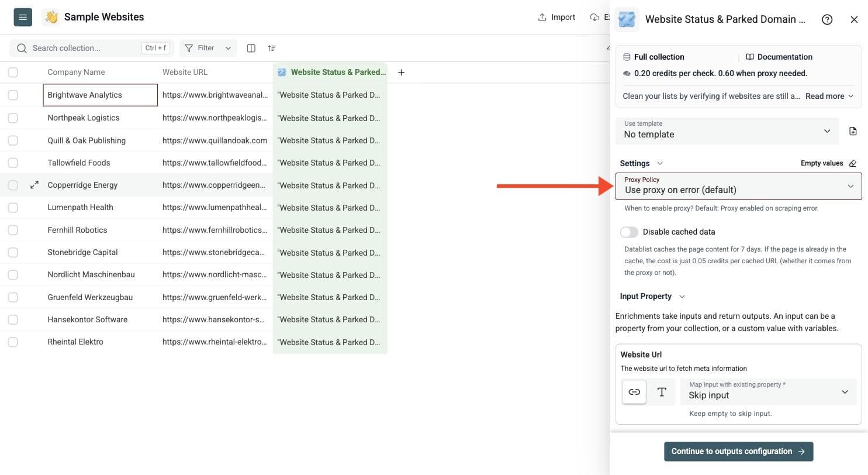Open the sort icon next to Filter

pos(272,48)
